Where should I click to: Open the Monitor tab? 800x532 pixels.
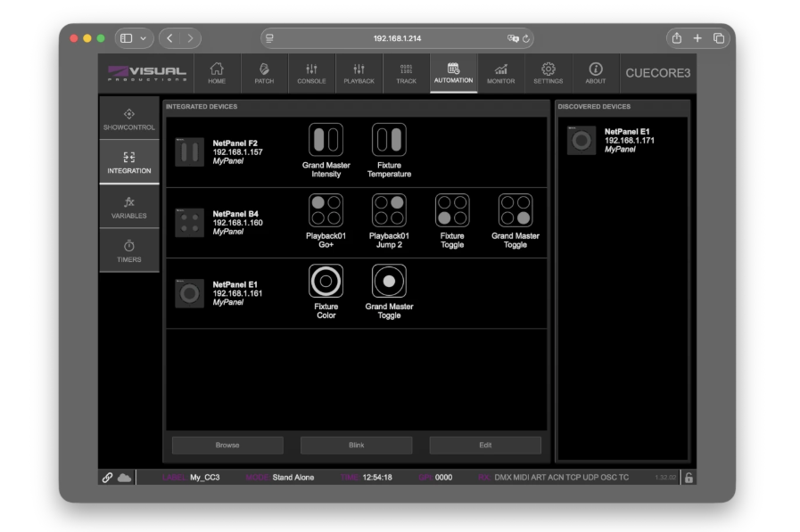(x=500, y=72)
